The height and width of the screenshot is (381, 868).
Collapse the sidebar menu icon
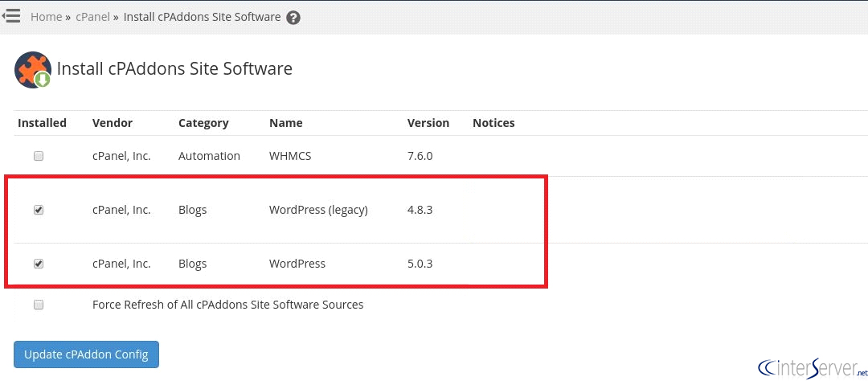pyautogui.click(x=11, y=15)
